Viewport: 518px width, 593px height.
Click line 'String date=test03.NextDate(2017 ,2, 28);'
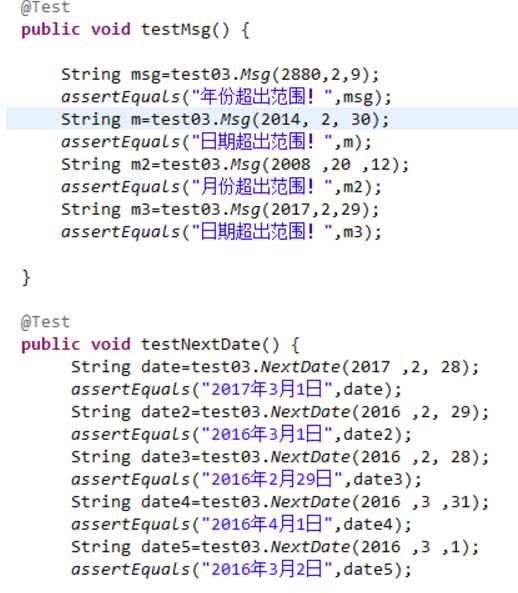tap(275, 367)
